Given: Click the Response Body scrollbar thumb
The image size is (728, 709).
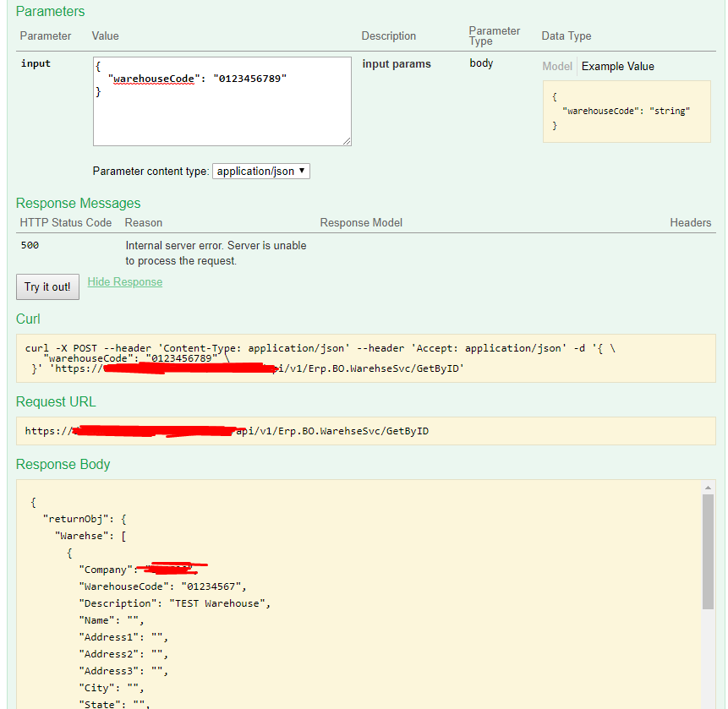Looking at the screenshot, I should tap(709, 549).
